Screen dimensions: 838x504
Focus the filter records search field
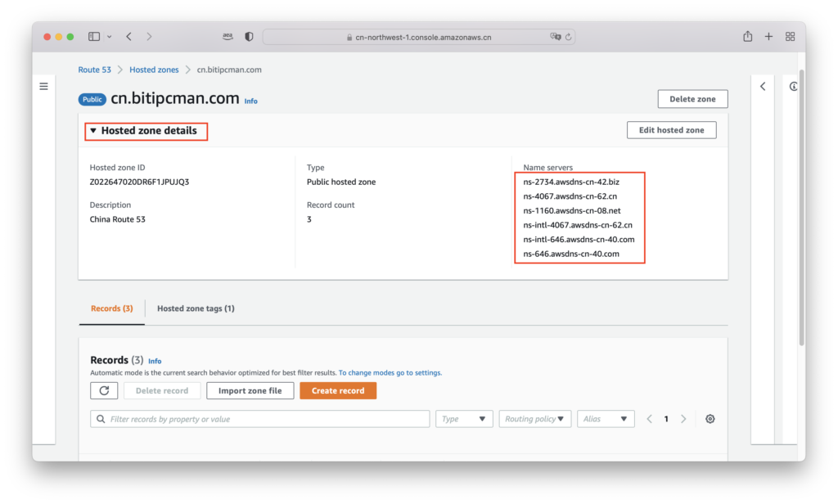[262, 419]
